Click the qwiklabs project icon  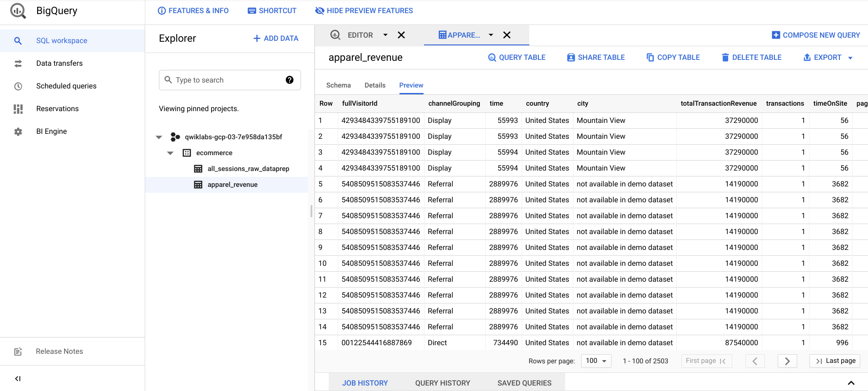[x=175, y=137]
